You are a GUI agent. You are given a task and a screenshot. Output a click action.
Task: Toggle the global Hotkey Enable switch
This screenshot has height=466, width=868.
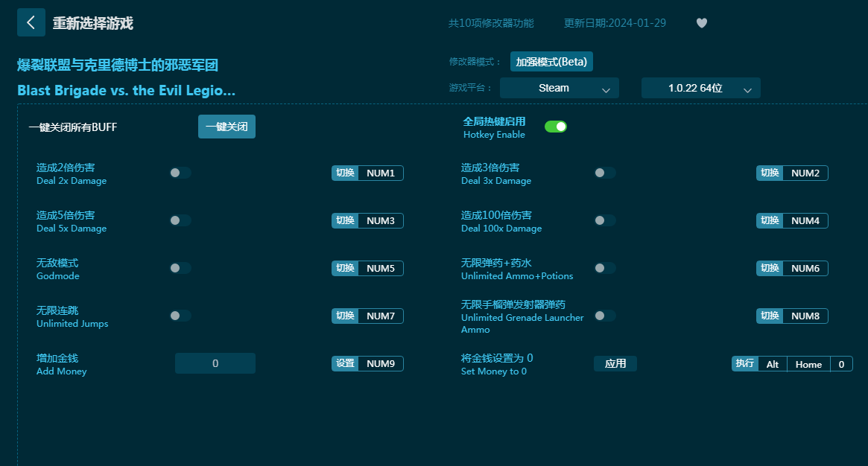tap(556, 127)
